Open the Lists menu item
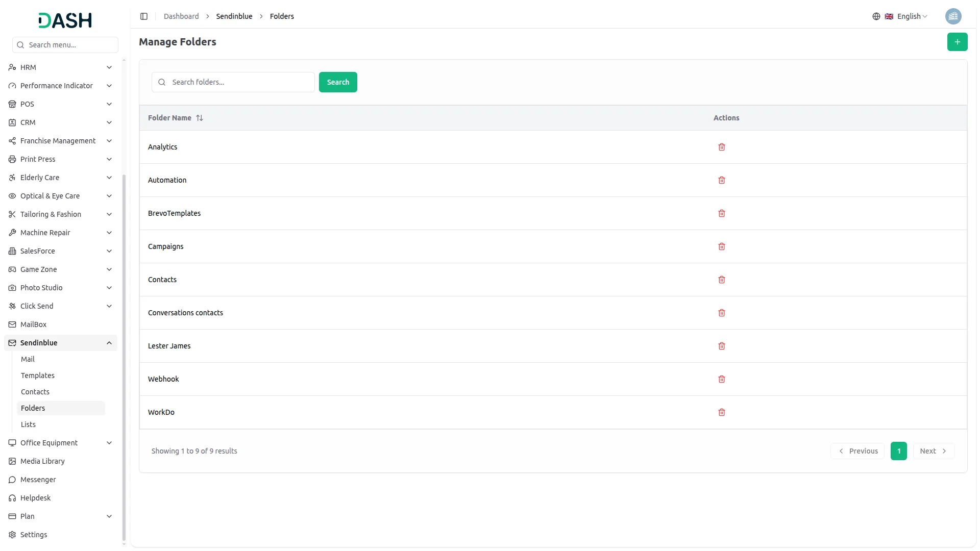The image size is (980, 551). click(x=28, y=424)
